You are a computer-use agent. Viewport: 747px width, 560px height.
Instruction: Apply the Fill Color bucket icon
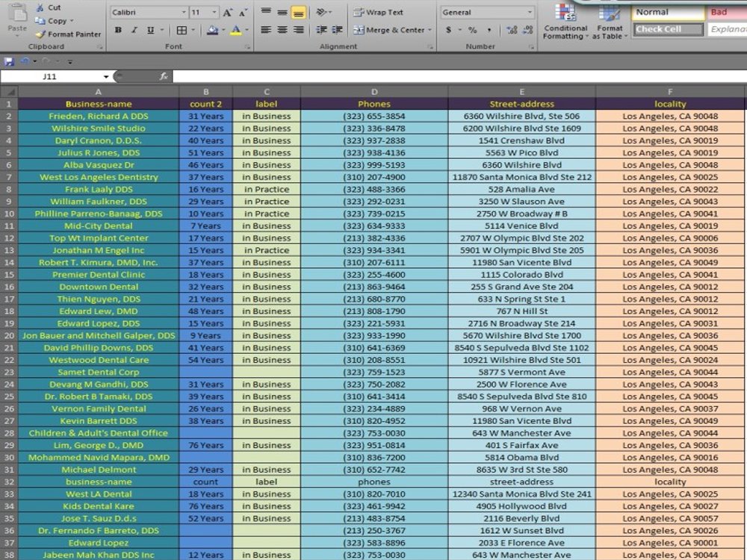pos(212,30)
